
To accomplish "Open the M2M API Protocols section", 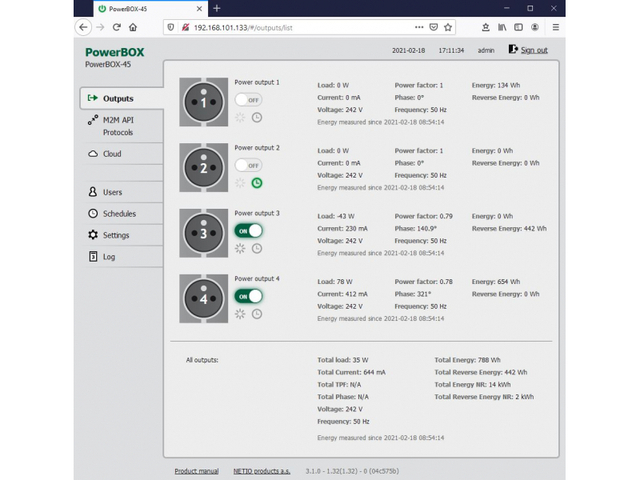I will tap(117, 126).
